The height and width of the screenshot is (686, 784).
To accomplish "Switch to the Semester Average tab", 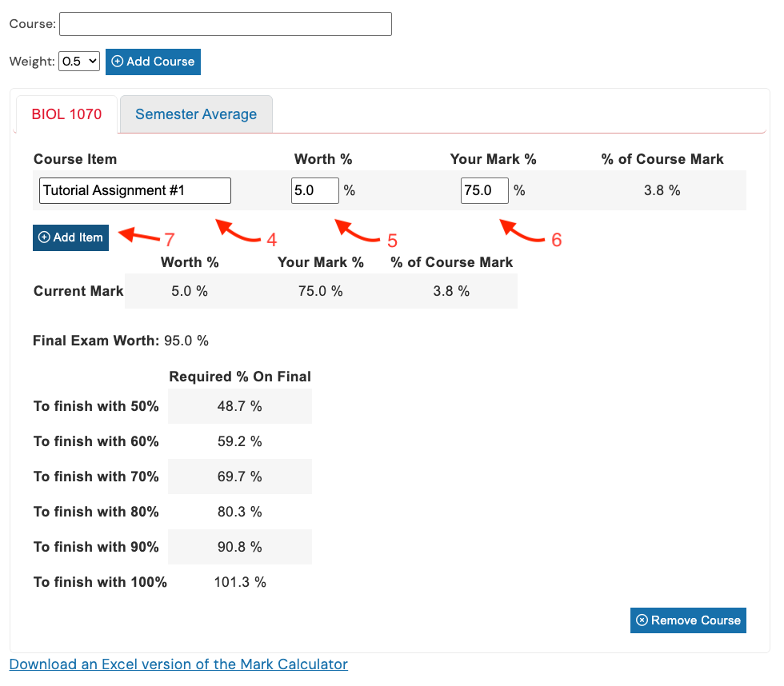I will pyautogui.click(x=195, y=114).
